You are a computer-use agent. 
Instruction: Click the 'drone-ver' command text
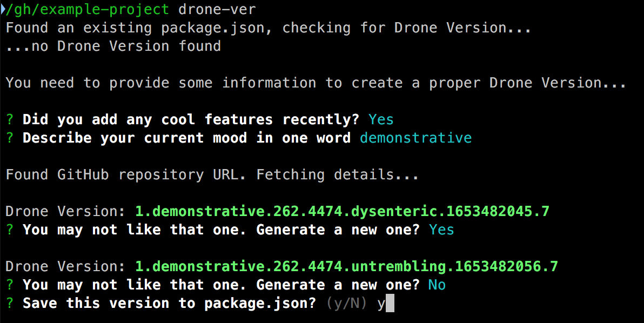[217, 9]
